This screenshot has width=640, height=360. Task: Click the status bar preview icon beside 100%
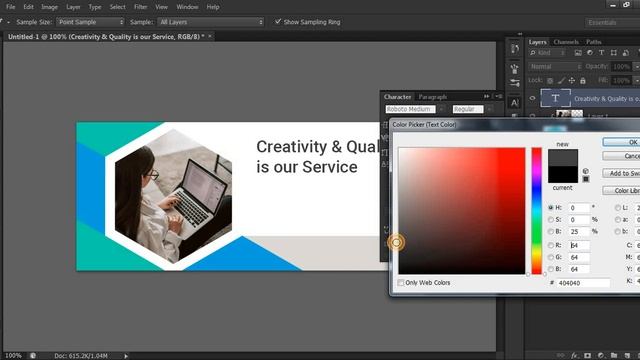pos(33,356)
